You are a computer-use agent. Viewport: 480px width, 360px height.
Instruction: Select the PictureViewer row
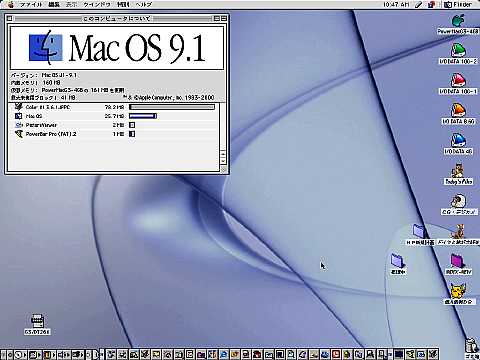click(113, 125)
